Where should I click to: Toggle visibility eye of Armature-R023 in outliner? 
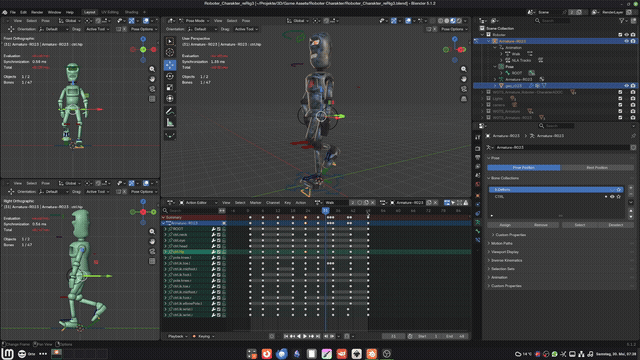point(627,41)
